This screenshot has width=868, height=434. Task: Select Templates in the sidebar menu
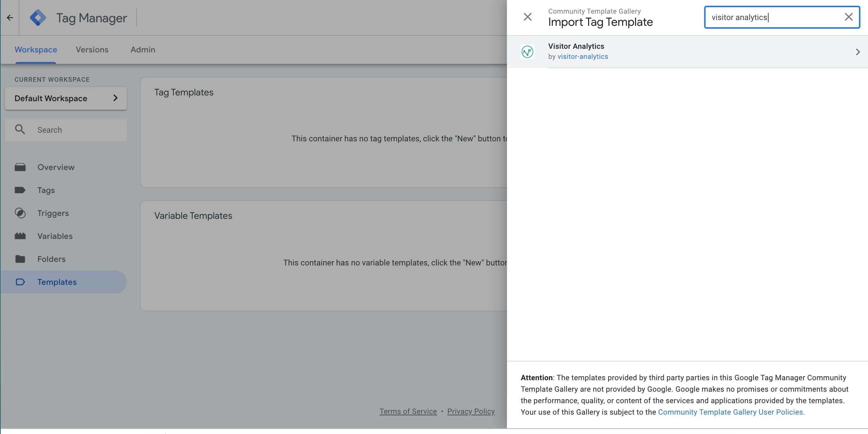[x=57, y=282]
